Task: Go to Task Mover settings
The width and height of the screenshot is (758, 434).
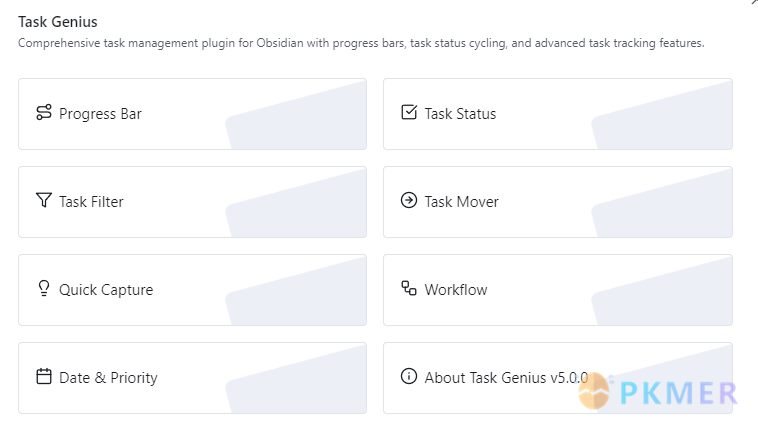Action: 557,202
